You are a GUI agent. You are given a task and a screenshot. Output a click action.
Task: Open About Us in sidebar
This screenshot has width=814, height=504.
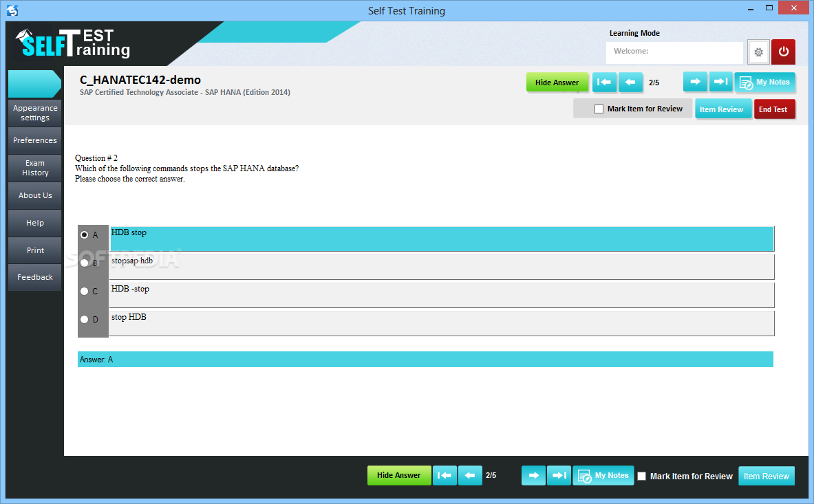[x=35, y=195]
